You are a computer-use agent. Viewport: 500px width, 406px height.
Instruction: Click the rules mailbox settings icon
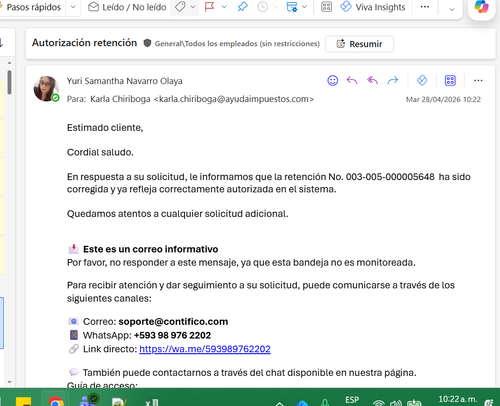pos(292,7)
